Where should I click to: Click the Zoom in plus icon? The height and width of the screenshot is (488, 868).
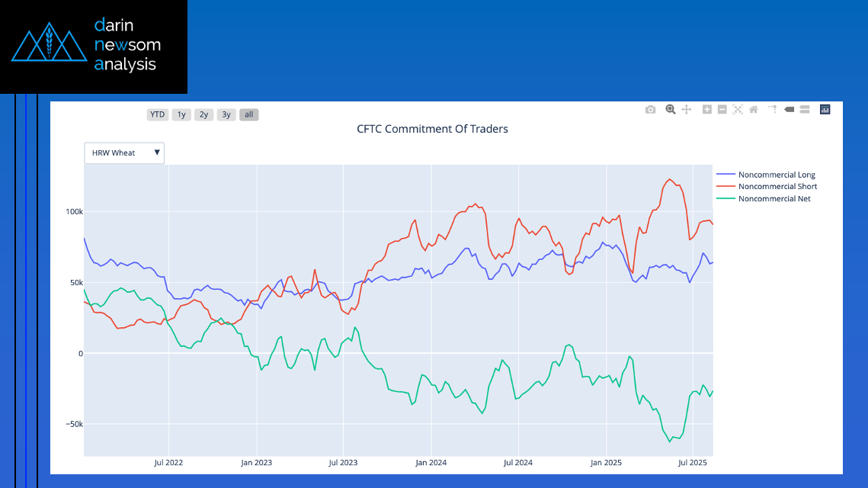pos(707,110)
